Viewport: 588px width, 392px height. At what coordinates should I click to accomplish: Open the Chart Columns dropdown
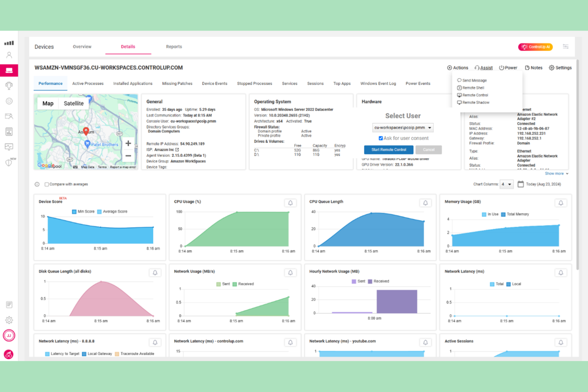click(506, 184)
